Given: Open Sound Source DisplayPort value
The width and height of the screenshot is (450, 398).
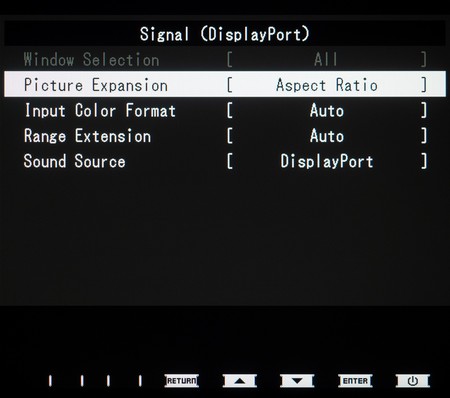Looking at the screenshot, I should 327,161.
